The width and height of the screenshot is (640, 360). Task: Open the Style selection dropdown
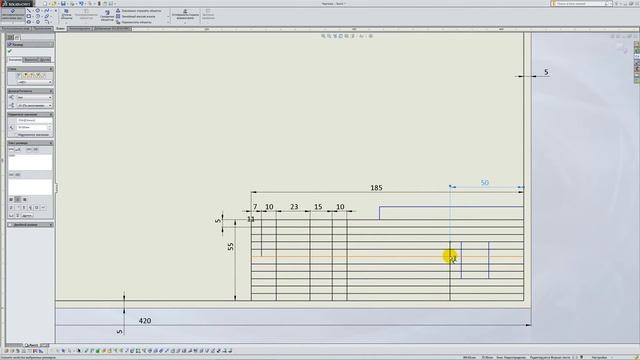point(34,82)
